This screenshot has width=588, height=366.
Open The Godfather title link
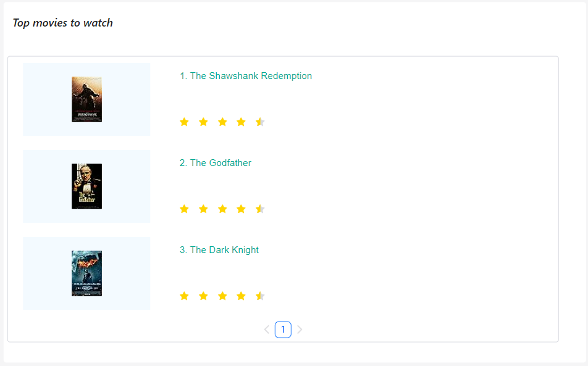pyautogui.click(x=216, y=163)
